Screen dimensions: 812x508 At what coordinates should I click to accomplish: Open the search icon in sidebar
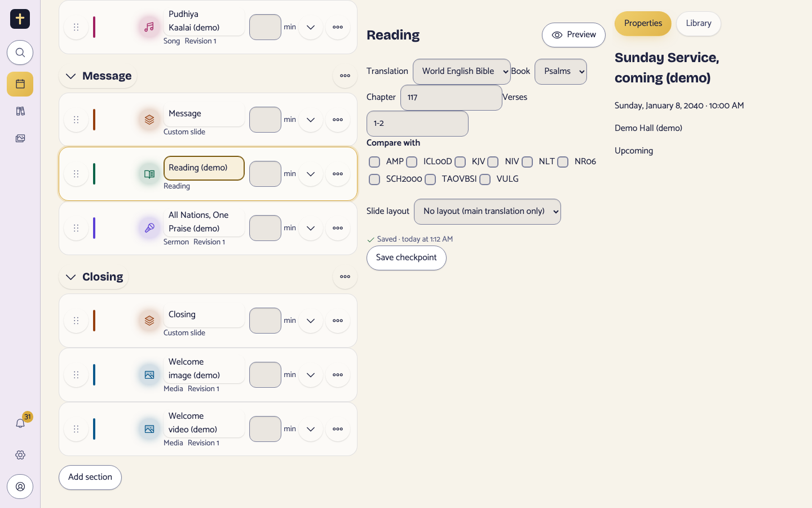[x=20, y=52]
